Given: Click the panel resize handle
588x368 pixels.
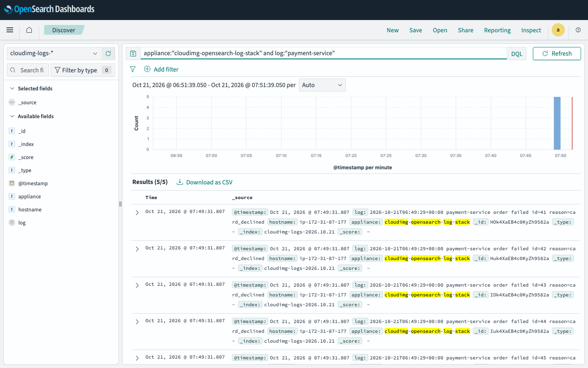Looking at the screenshot, I should (x=120, y=204).
